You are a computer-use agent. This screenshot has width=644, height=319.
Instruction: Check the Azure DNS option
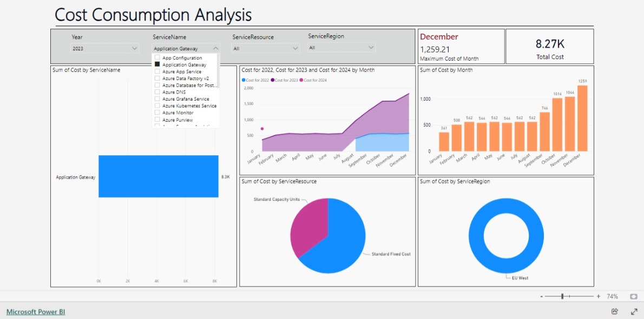[x=157, y=92]
